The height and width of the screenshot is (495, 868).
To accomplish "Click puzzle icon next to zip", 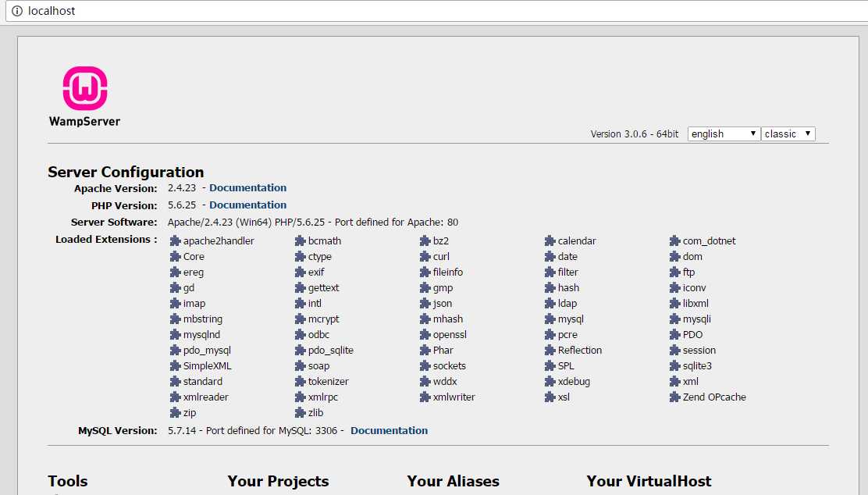I will tap(175, 412).
